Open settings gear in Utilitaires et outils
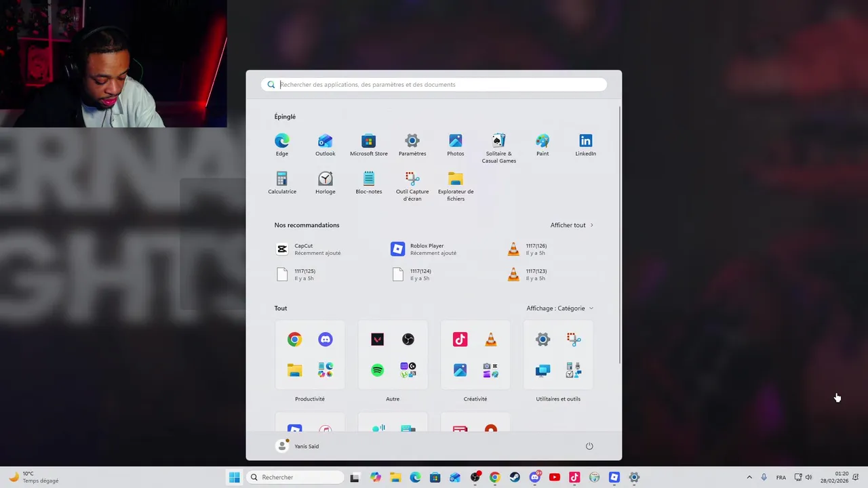Viewport: 868px width, 488px height. click(543, 340)
